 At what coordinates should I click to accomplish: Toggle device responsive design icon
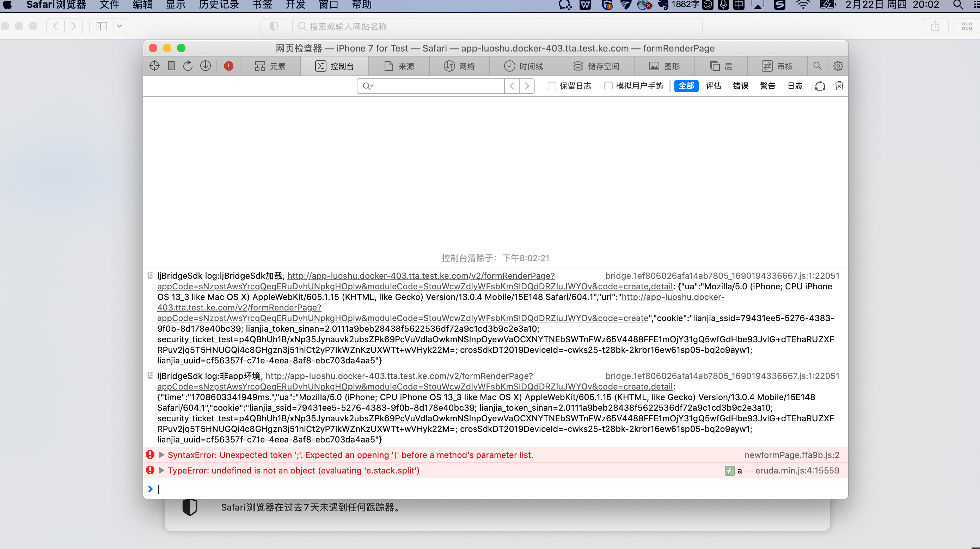tap(171, 66)
